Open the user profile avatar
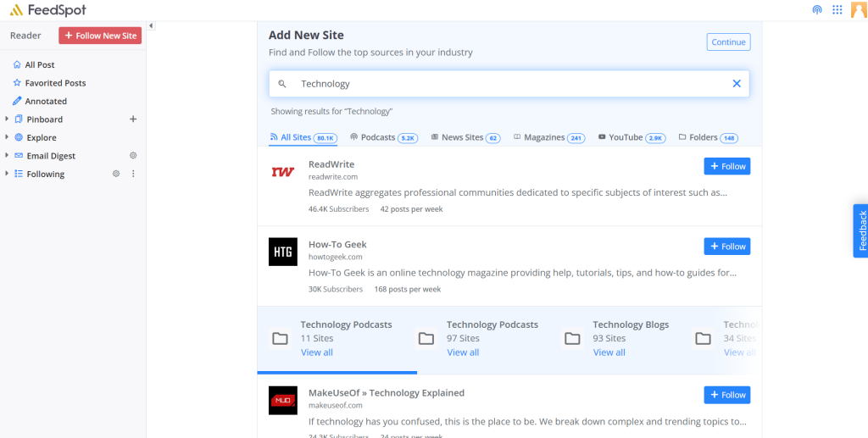Image resolution: width=868 pixels, height=438 pixels. point(858,10)
